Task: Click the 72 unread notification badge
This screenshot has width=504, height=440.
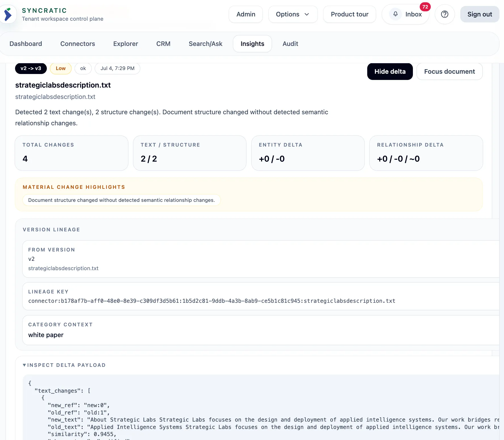Action: point(425,7)
